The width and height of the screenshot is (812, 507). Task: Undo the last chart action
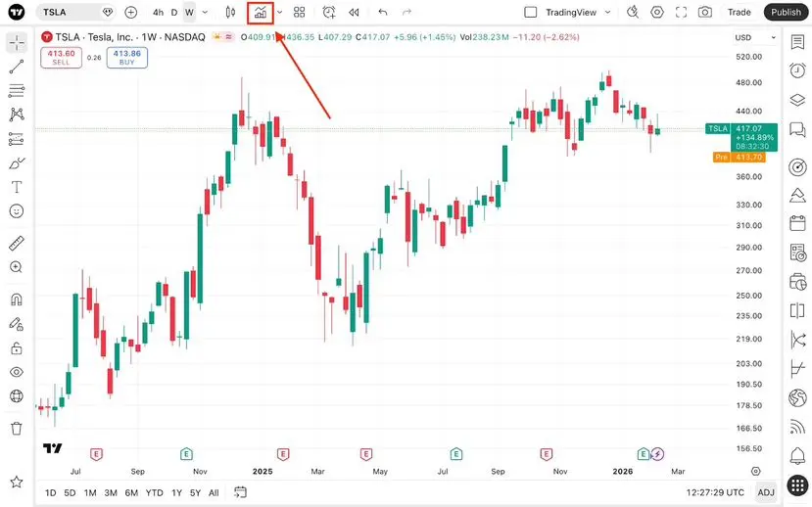pos(383,12)
